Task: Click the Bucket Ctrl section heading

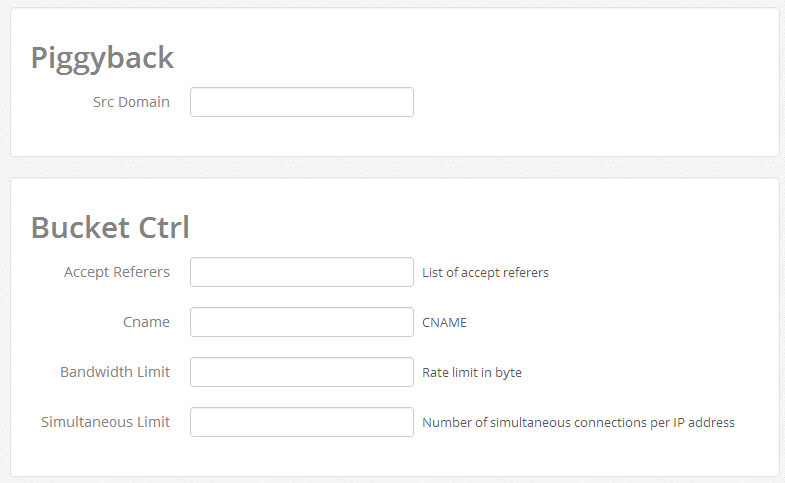Action: [110, 227]
